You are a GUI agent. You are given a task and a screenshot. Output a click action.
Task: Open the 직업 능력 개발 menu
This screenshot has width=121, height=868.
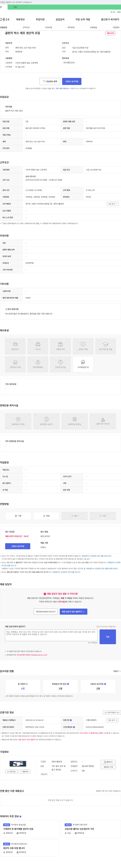coord(83,20)
